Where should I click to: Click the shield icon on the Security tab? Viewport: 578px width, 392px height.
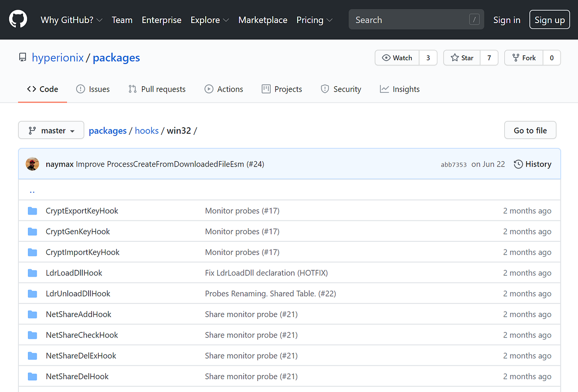324,89
